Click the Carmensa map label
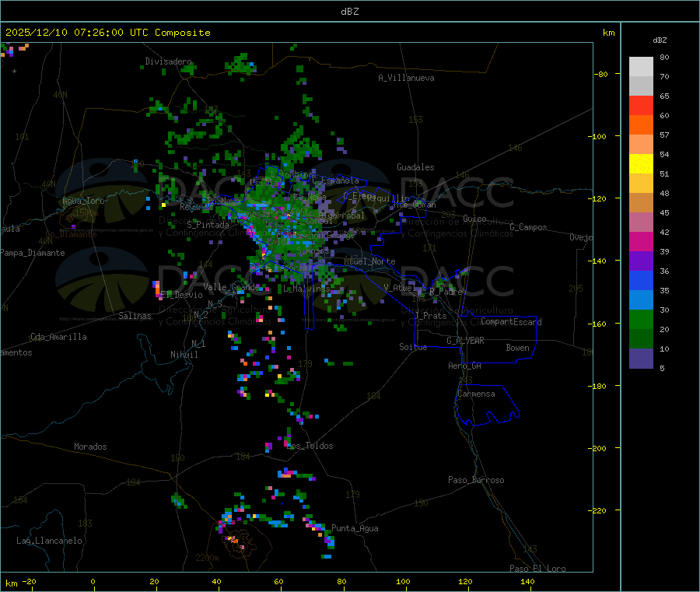The width and height of the screenshot is (700, 592). tap(476, 394)
